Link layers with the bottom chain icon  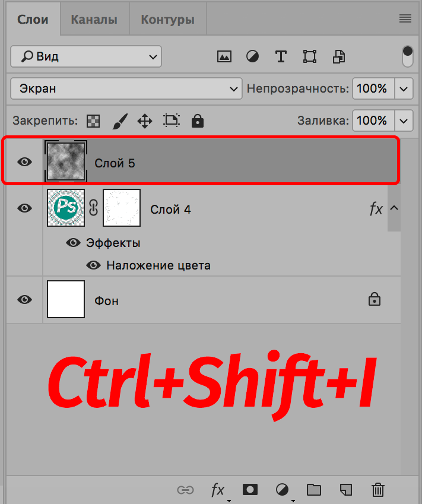click(x=185, y=490)
